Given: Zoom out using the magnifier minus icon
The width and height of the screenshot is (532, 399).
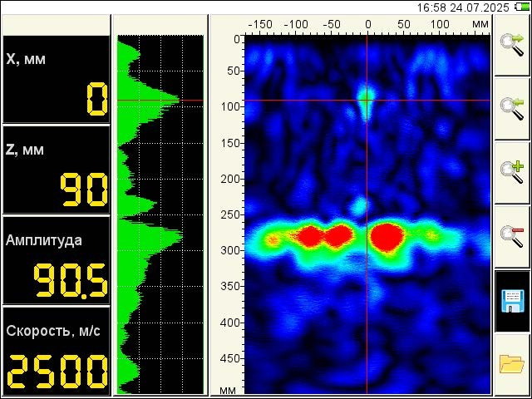Looking at the screenshot, I should click(x=512, y=236).
